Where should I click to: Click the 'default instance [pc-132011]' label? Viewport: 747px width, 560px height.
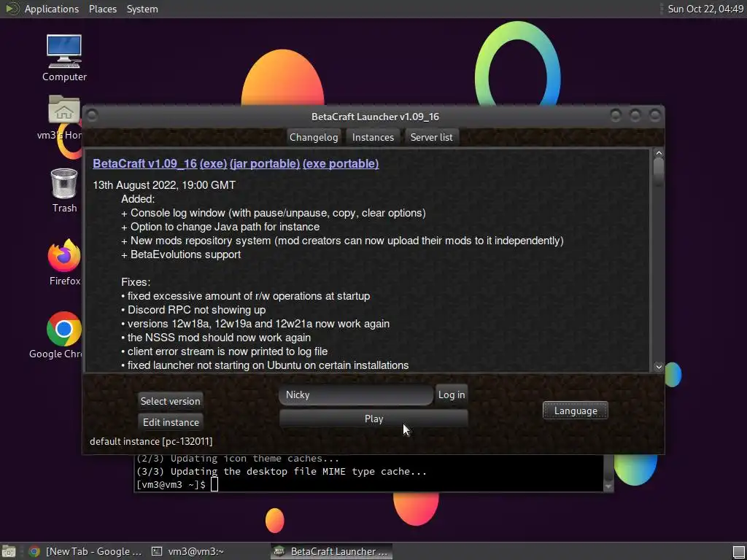(x=151, y=441)
